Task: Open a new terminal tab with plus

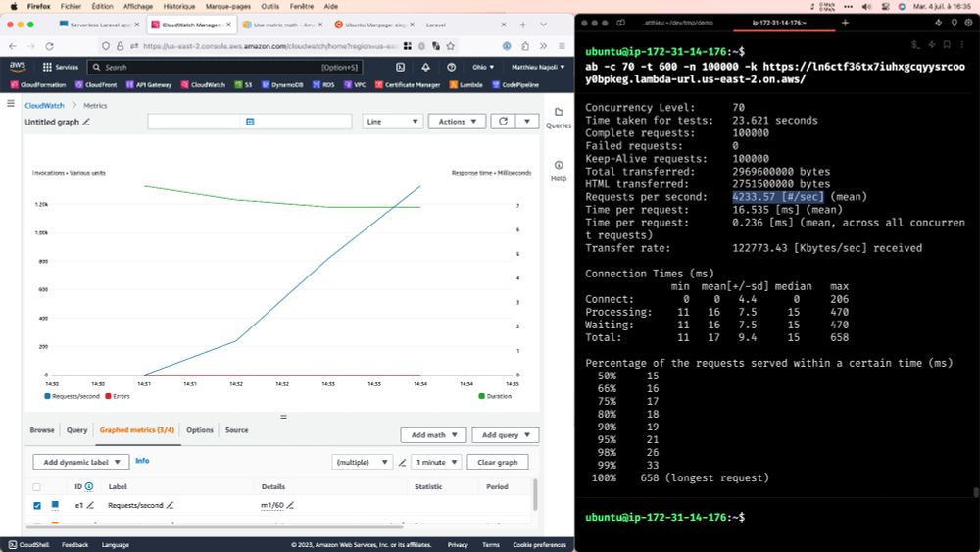Action: point(845,23)
